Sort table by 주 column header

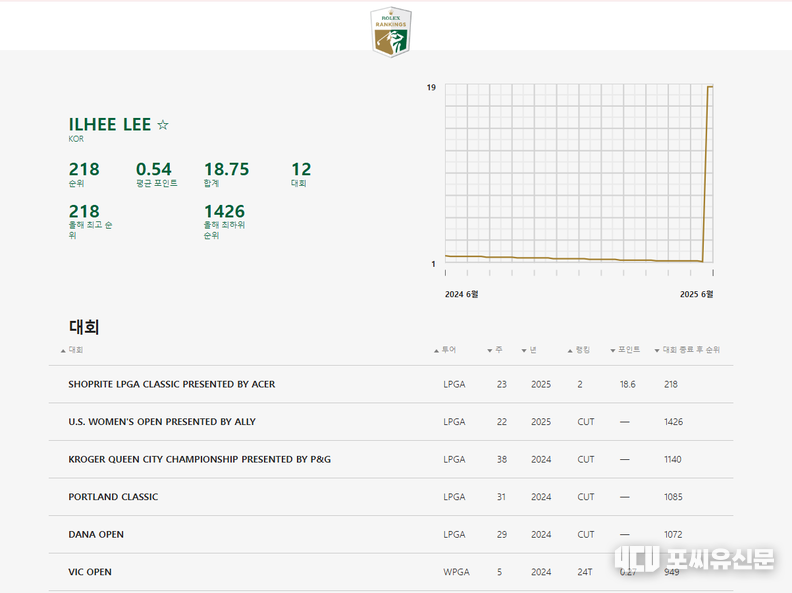click(495, 350)
